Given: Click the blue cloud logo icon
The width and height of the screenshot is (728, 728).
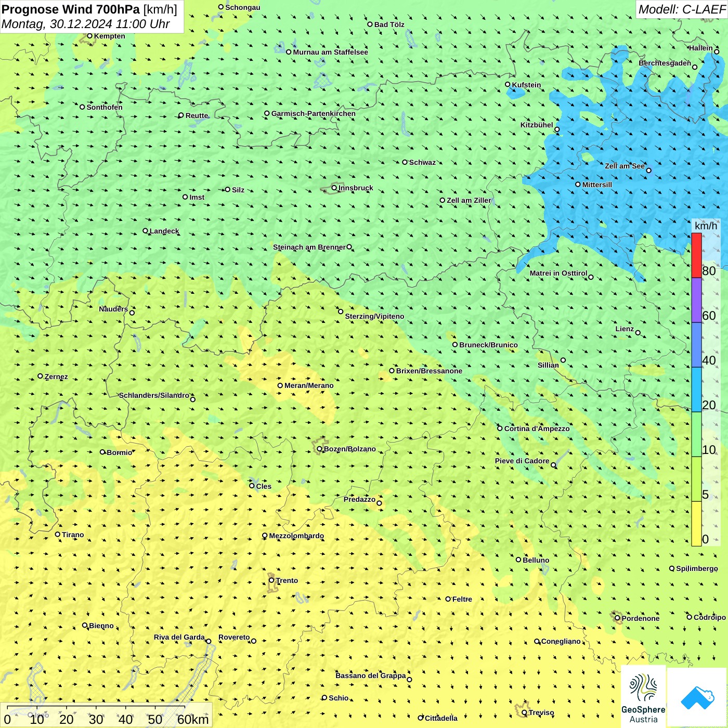Looking at the screenshot, I should tap(697, 698).
